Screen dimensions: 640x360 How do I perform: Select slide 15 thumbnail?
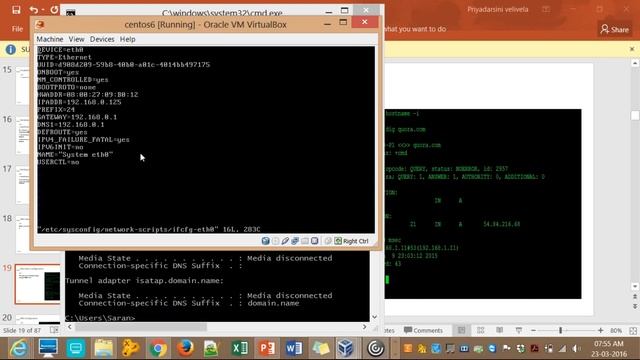click(22, 86)
